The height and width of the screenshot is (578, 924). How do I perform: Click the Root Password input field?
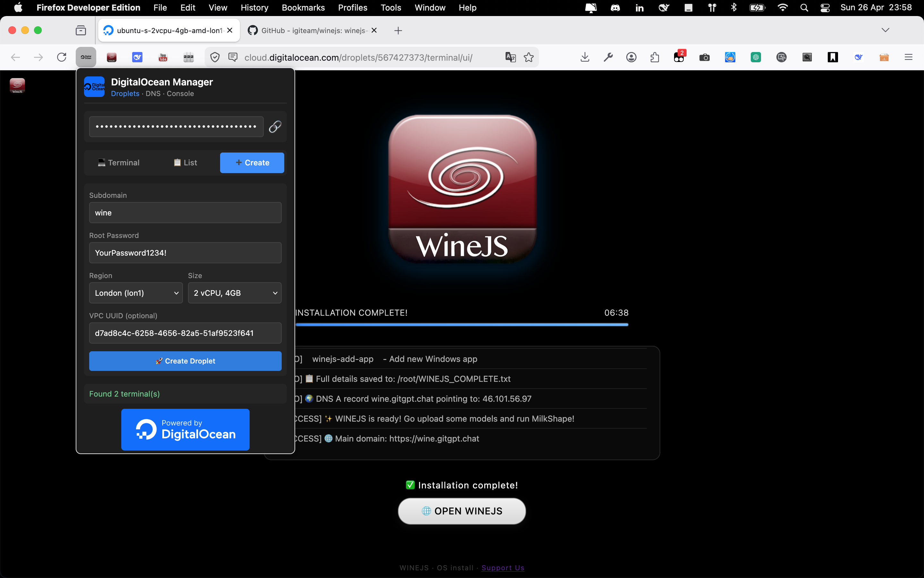(x=185, y=253)
